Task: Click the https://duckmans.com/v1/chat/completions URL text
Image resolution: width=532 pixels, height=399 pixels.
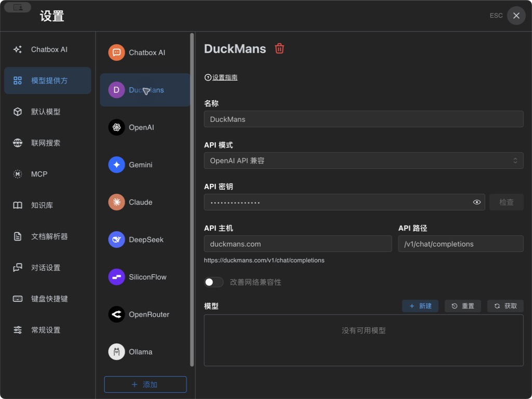Action: tap(264, 260)
